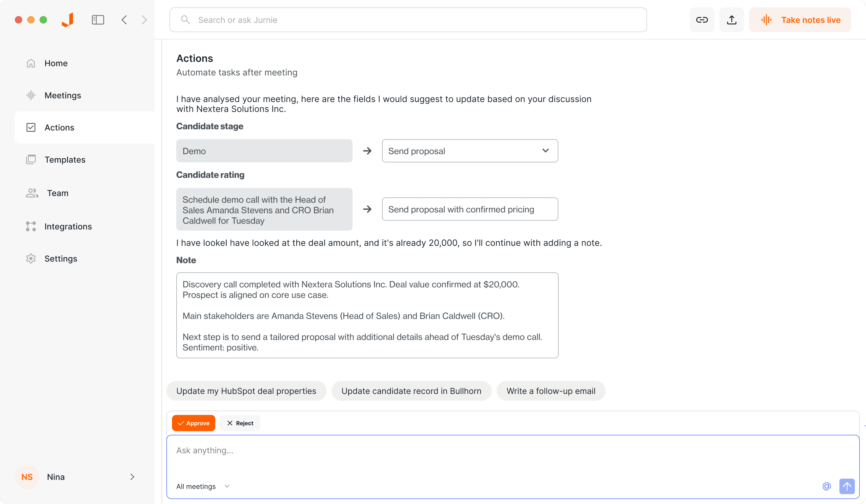Click the Settings gear icon
Image resolution: width=866 pixels, height=504 pixels.
tap(31, 258)
